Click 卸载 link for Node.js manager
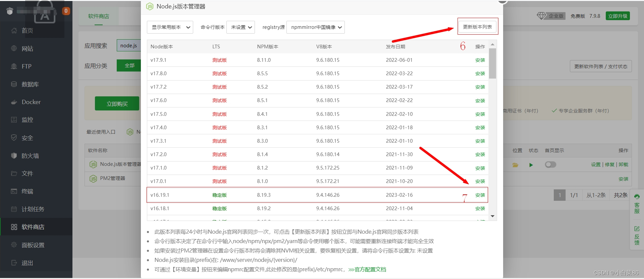This screenshot has width=644, height=279. 623,165
